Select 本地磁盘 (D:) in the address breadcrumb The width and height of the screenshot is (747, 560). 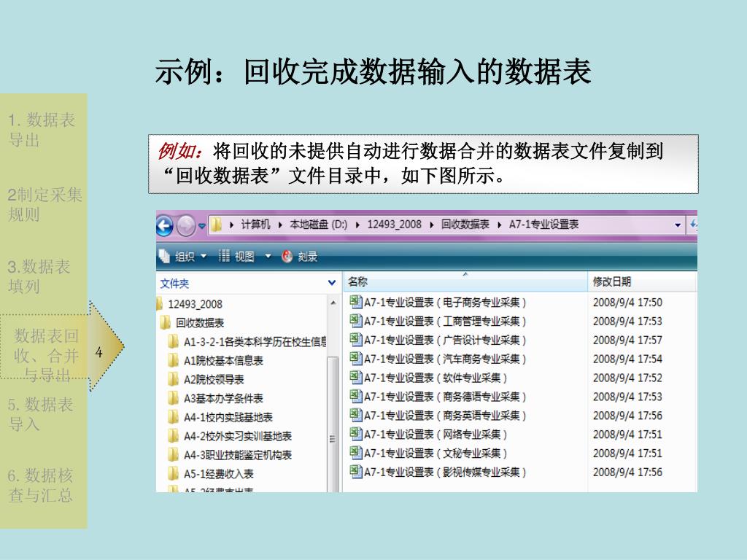[x=318, y=225]
